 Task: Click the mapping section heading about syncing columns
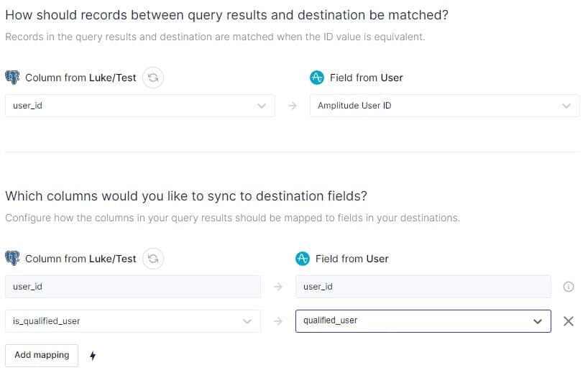pos(186,195)
